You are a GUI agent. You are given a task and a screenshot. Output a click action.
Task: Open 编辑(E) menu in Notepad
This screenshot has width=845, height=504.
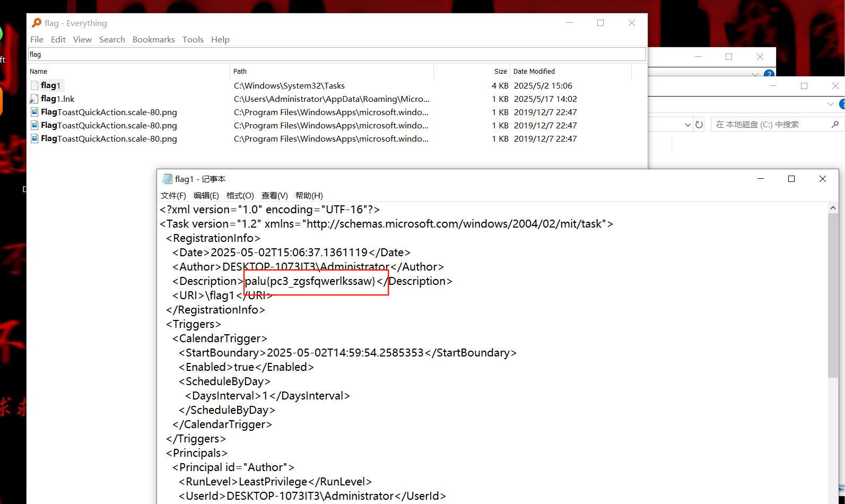(206, 195)
